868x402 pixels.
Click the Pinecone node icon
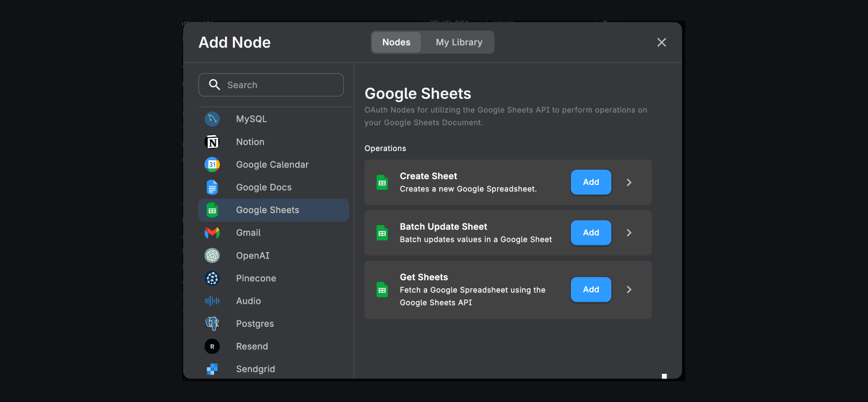pyautogui.click(x=212, y=278)
